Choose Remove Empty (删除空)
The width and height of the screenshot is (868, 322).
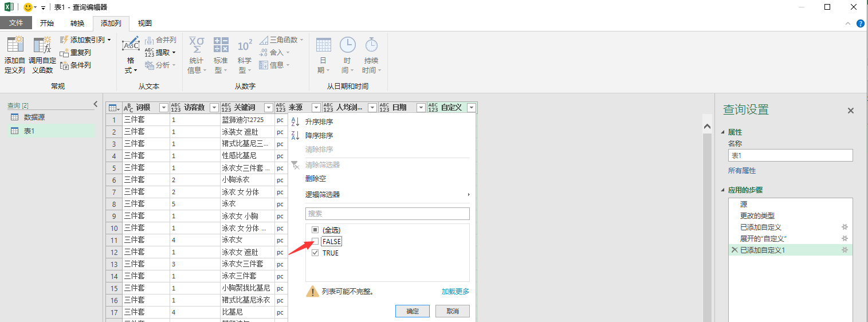point(316,179)
